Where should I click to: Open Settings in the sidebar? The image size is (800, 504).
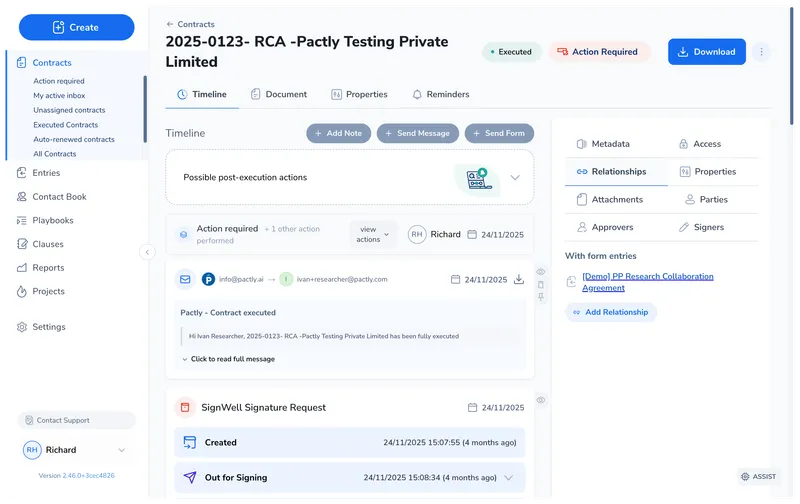point(48,327)
